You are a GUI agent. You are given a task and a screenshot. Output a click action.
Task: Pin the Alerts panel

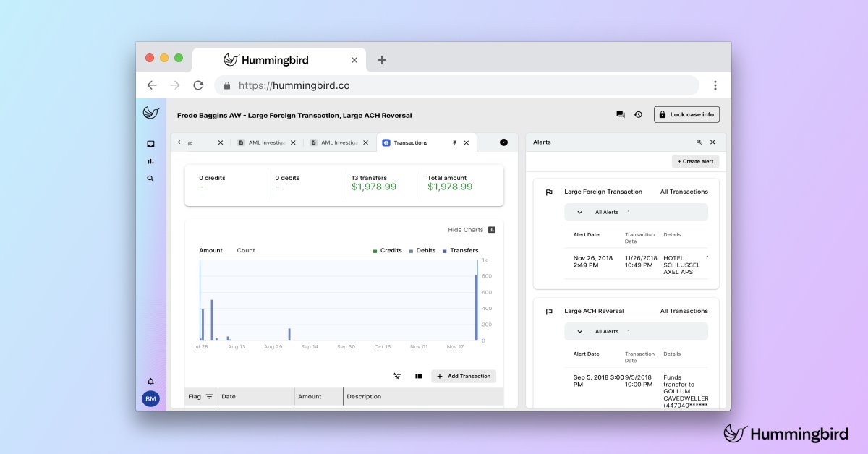pyautogui.click(x=699, y=142)
